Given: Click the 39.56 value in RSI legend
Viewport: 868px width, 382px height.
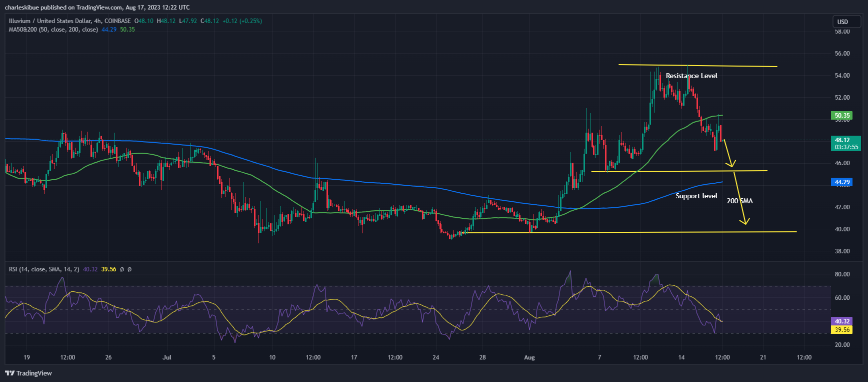Looking at the screenshot, I should pyautogui.click(x=108, y=269).
